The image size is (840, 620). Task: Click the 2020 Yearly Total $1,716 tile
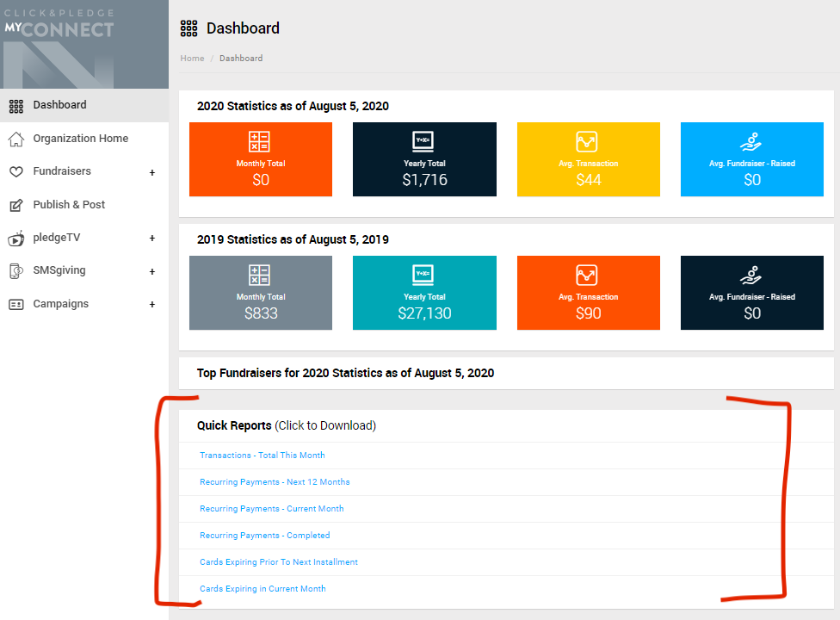pos(424,159)
